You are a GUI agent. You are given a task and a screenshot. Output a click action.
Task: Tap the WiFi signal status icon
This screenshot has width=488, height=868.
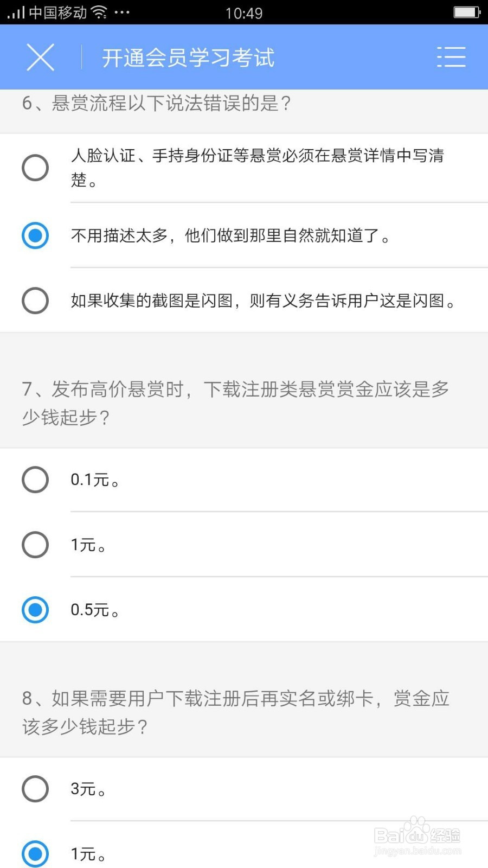(x=99, y=12)
